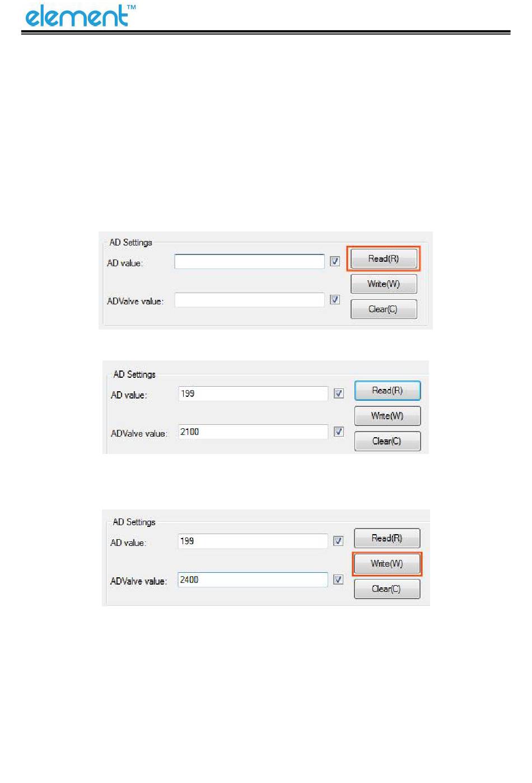The width and height of the screenshot is (532, 783).
Task: Click Clear(C) button in panel showing 2400
Action: click(x=387, y=589)
